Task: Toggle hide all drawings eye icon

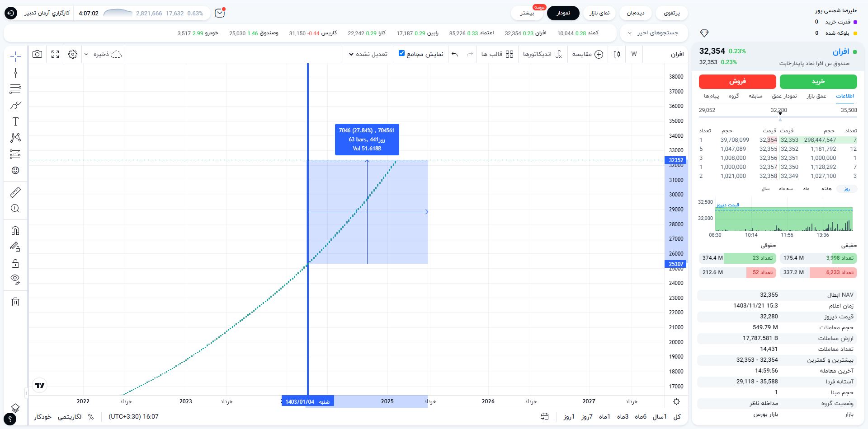Action: tap(15, 280)
